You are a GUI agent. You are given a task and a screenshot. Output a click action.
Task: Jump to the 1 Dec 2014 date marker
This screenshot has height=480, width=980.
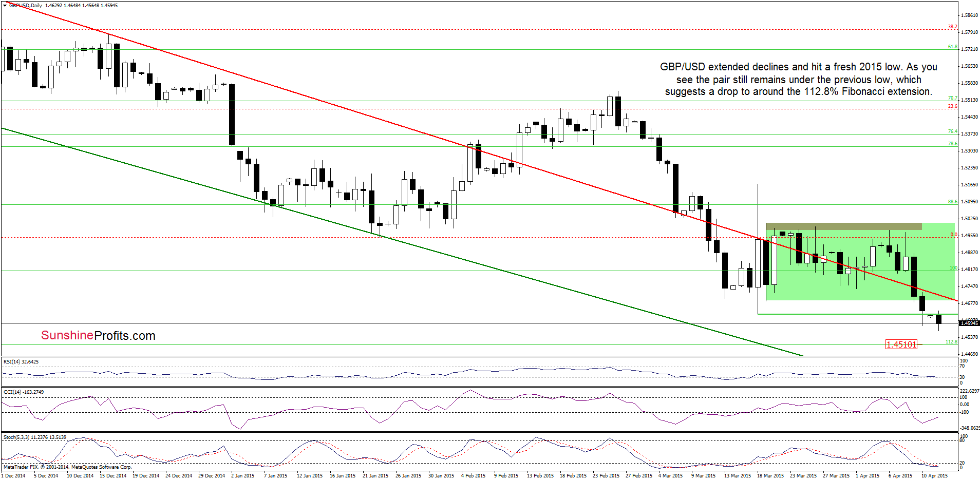[x=14, y=476]
